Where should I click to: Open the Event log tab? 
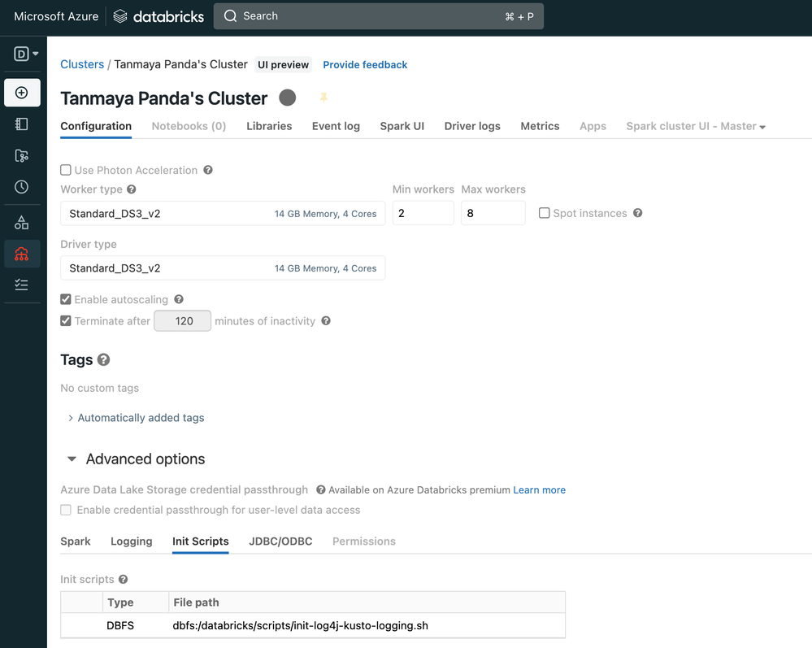[x=336, y=126]
